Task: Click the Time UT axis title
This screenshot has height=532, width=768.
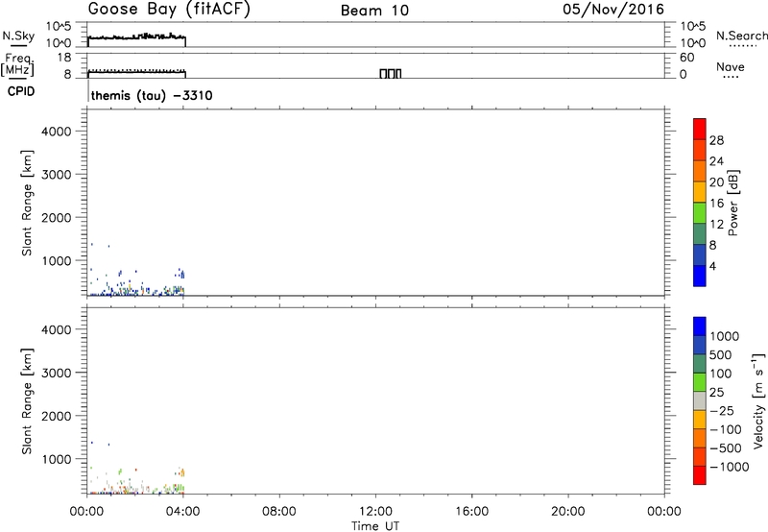Action: tap(375, 526)
